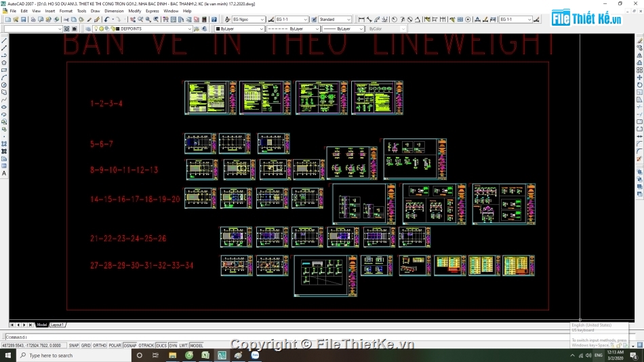Screen dimensions: 644x362
Task: Select the Multiline Text tool
Action: [x=4, y=174]
